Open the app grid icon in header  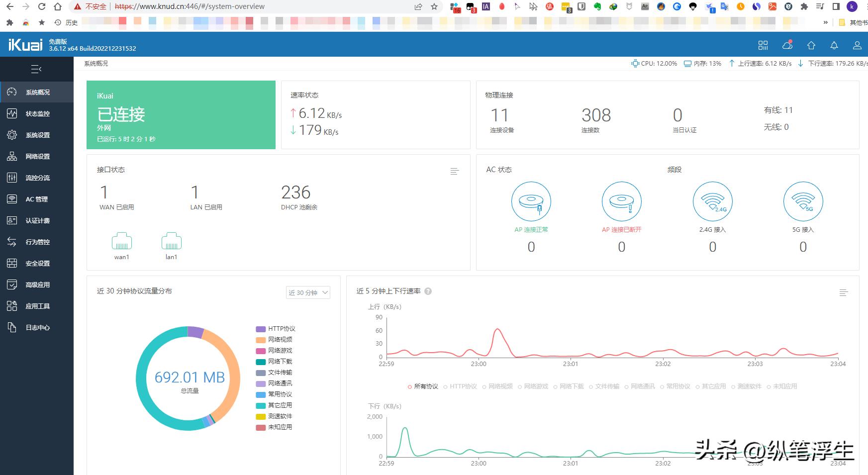763,45
